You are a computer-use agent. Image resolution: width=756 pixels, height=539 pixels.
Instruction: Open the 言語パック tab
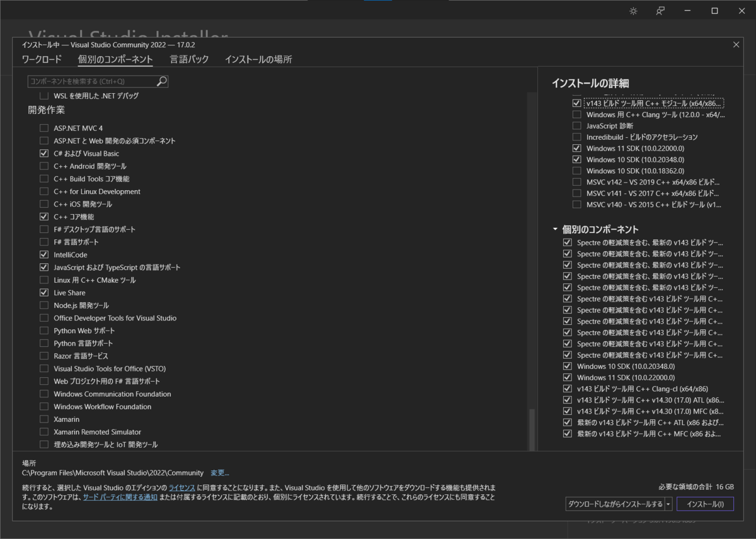(189, 59)
